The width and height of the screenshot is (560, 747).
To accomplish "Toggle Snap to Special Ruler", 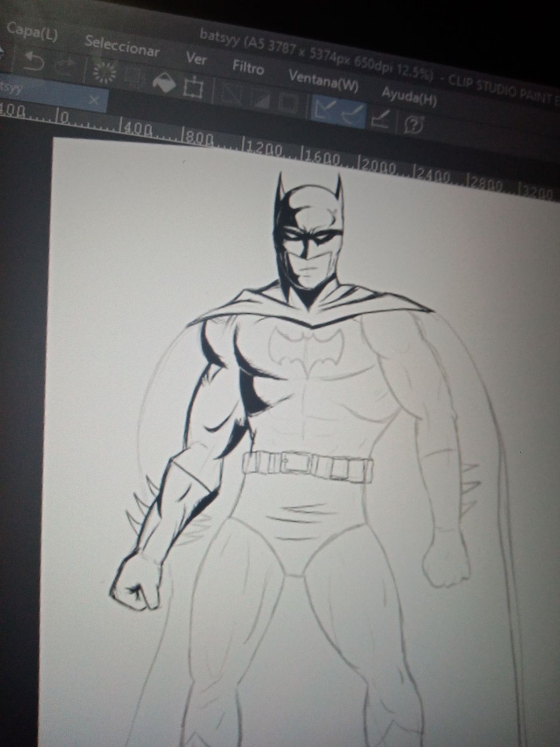I will [352, 113].
